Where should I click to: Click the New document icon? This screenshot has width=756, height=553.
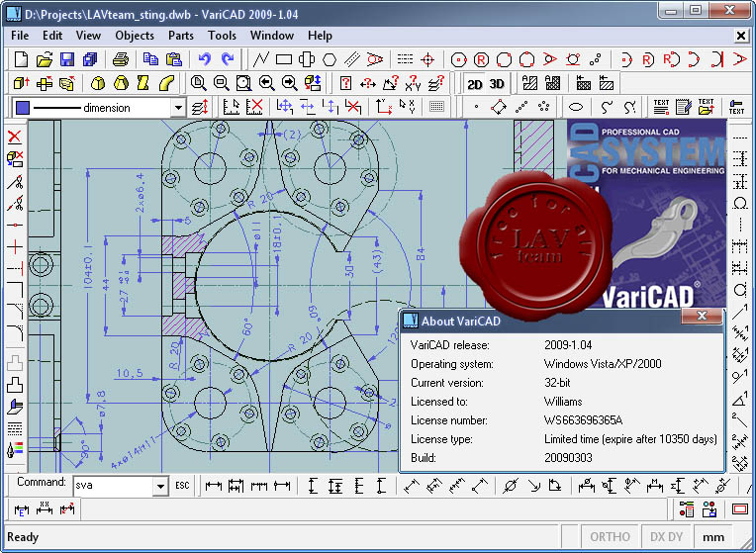pos(21,59)
